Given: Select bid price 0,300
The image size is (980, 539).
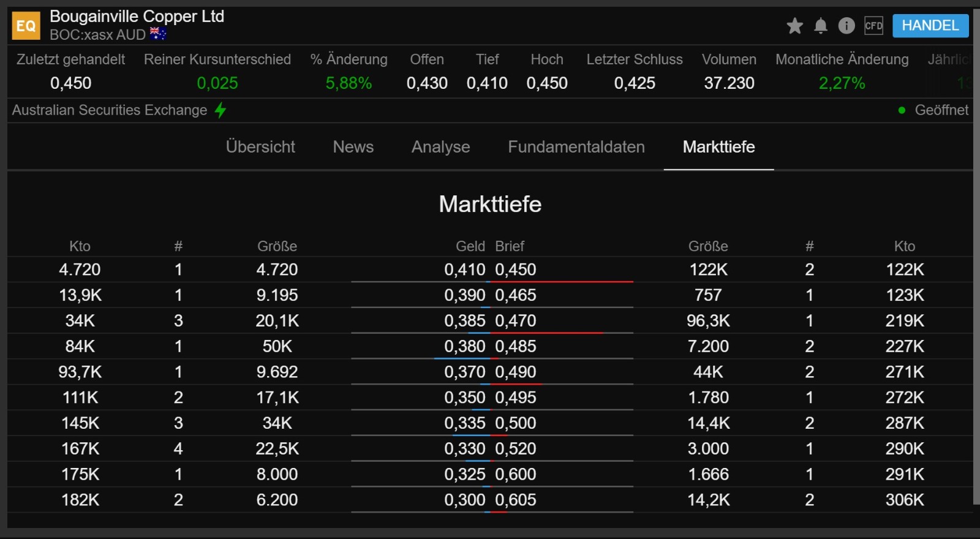Looking at the screenshot, I should tap(465, 500).
